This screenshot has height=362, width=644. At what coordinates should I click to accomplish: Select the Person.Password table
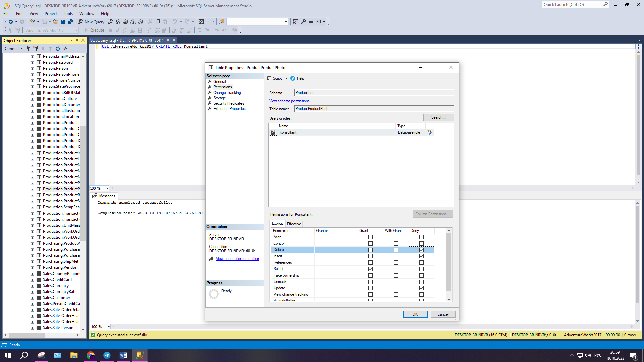coord(58,62)
